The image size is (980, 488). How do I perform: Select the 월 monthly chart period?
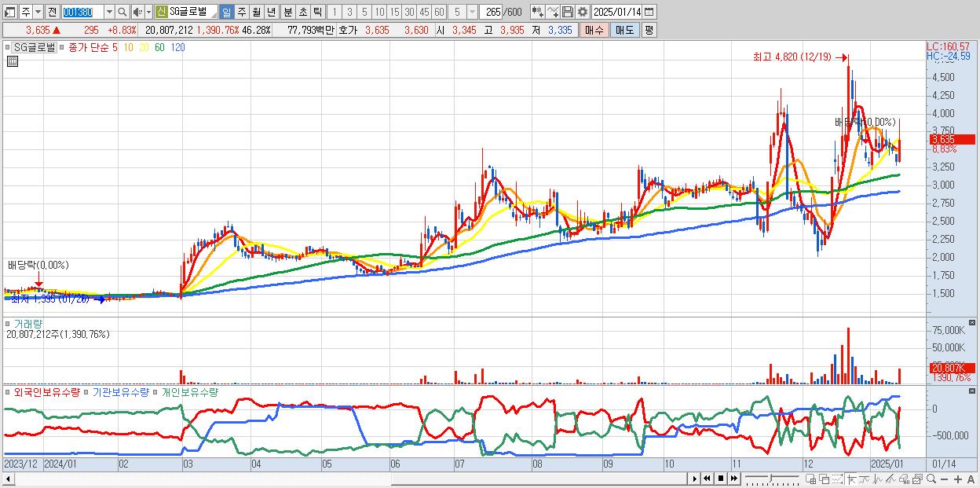click(x=256, y=12)
